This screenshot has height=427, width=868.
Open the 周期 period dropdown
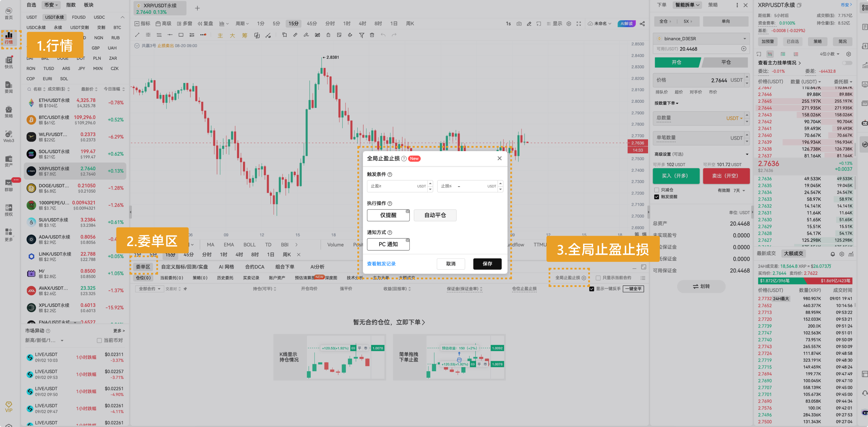point(242,24)
